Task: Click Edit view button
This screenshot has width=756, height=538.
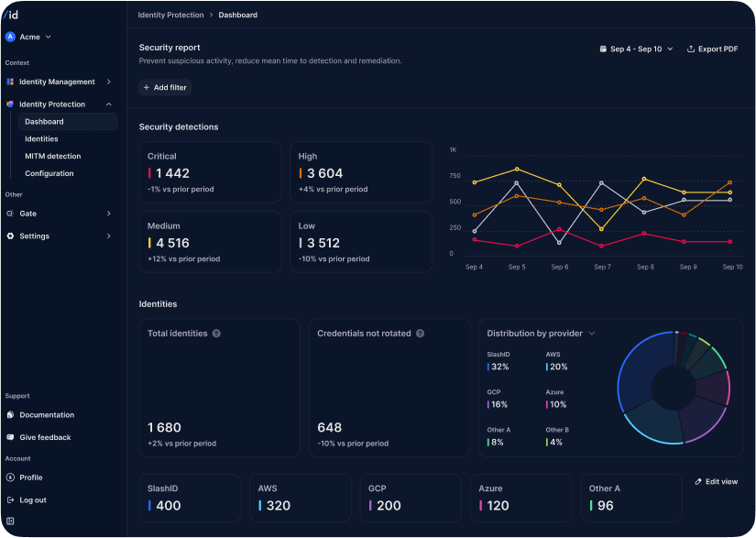Action: click(x=716, y=481)
